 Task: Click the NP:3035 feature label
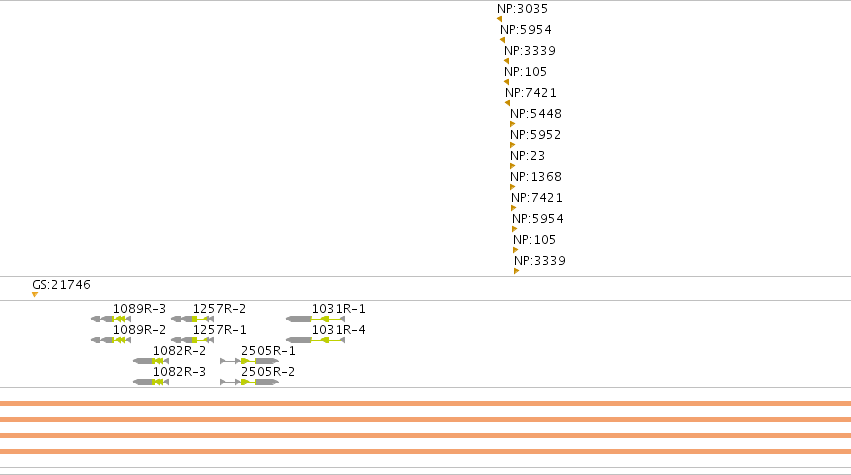[523, 9]
